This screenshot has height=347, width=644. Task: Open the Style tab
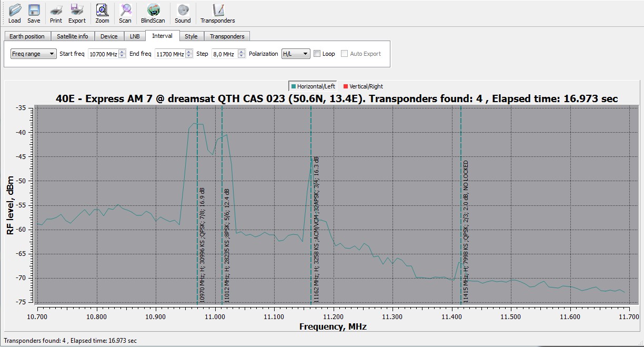tap(191, 36)
